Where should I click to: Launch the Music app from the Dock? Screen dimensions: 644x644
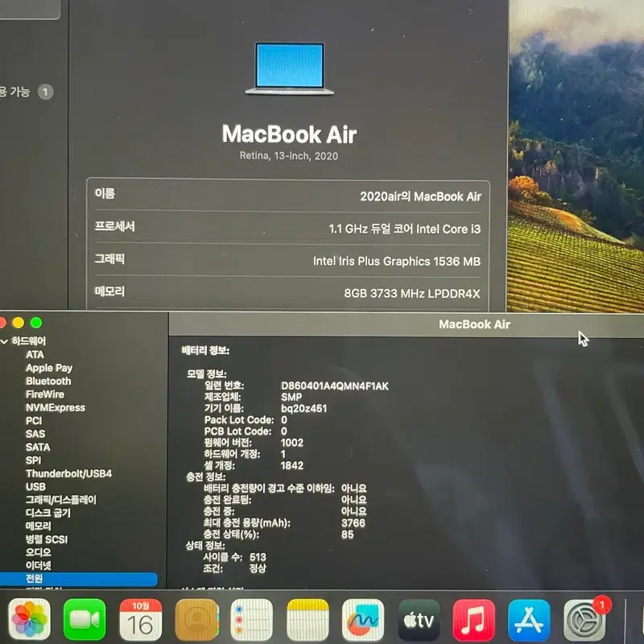click(474, 619)
